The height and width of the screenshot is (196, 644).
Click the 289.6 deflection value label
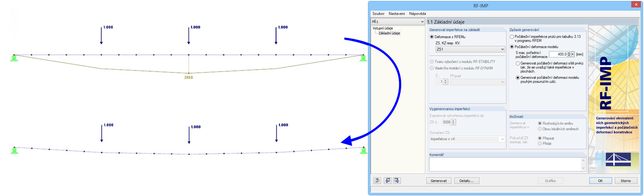[x=188, y=78]
